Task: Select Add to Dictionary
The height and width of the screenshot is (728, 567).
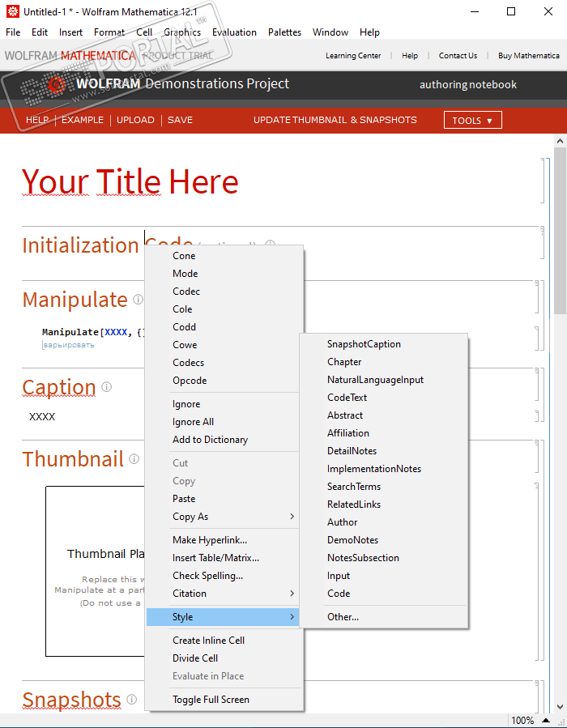Action: 224,440
